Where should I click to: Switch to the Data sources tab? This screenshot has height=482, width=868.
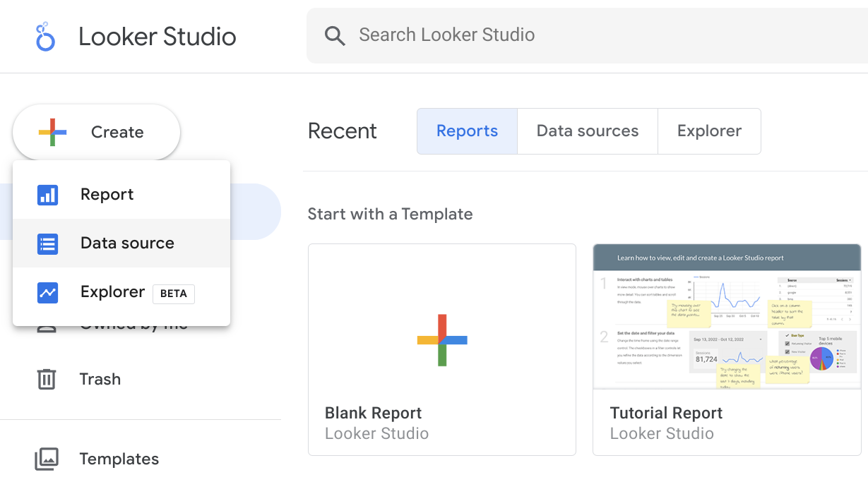588,131
